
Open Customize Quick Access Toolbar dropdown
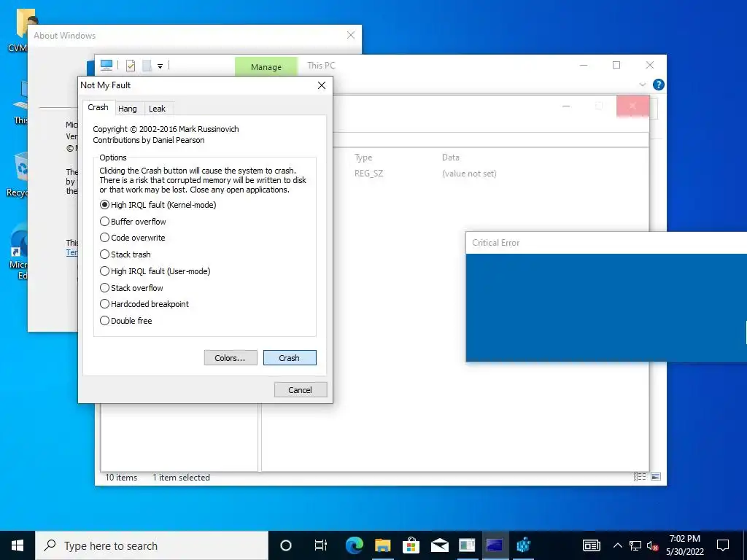click(x=160, y=66)
